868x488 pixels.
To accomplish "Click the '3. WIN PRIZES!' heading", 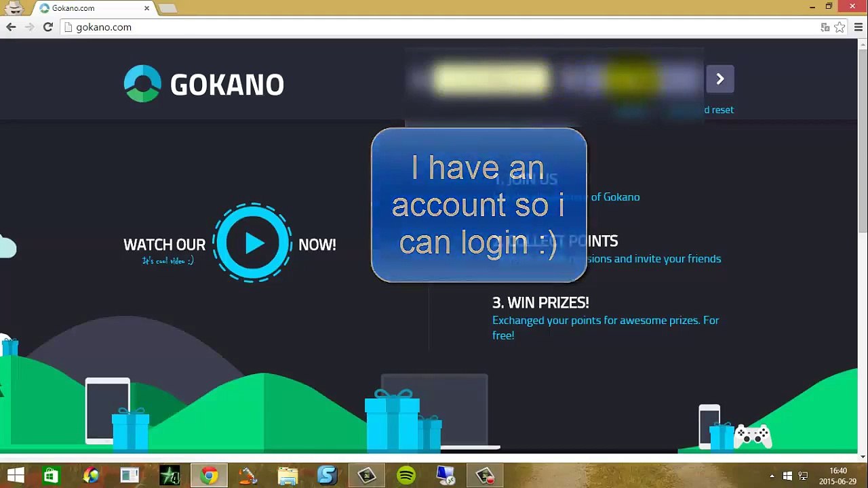I will [540, 302].
